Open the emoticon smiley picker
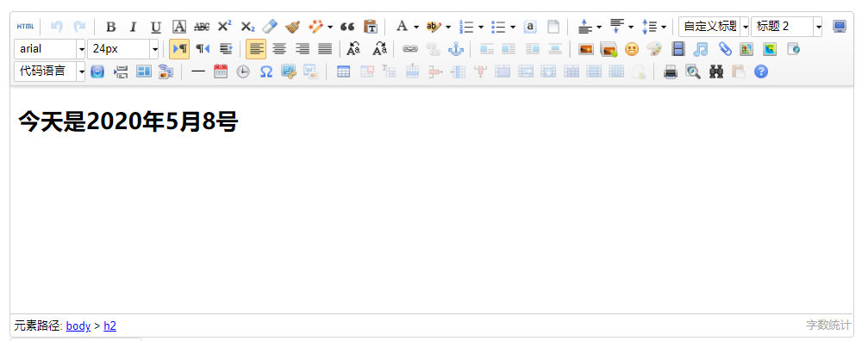Screen dimensions: 868x341 631,49
